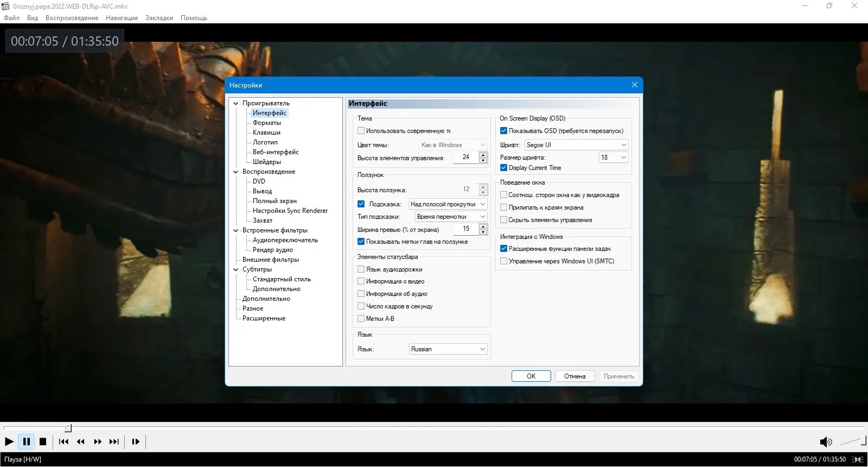Collapse the Субтитры tree node
The width and height of the screenshot is (868, 467).
[x=236, y=269]
